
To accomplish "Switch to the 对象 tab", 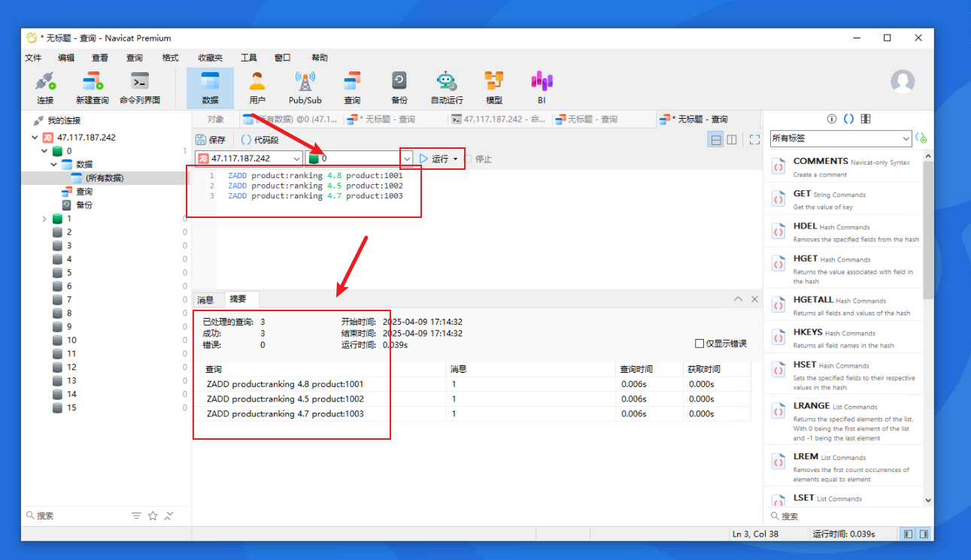I will click(215, 119).
